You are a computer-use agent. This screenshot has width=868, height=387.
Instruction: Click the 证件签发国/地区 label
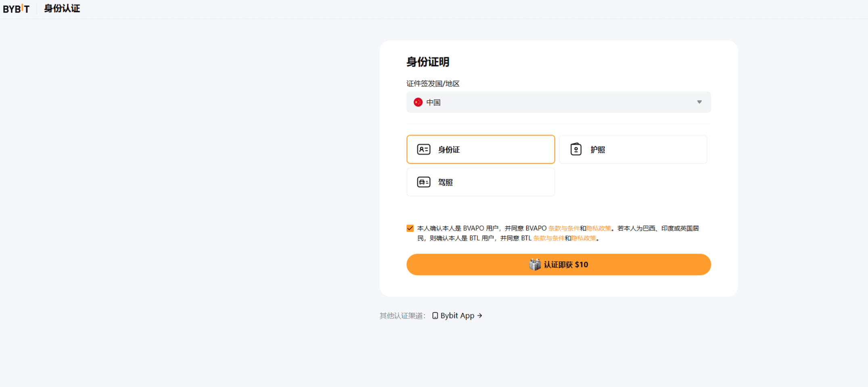(x=433, y=83)
